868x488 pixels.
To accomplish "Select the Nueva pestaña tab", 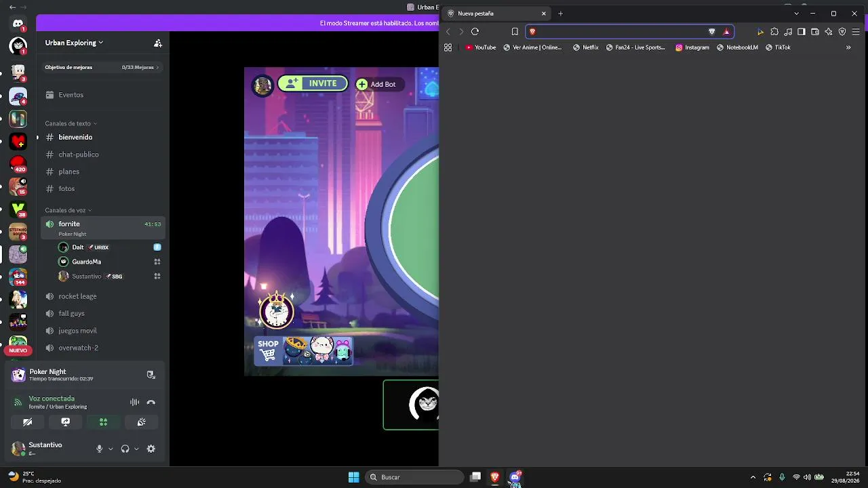I will 497,14.
